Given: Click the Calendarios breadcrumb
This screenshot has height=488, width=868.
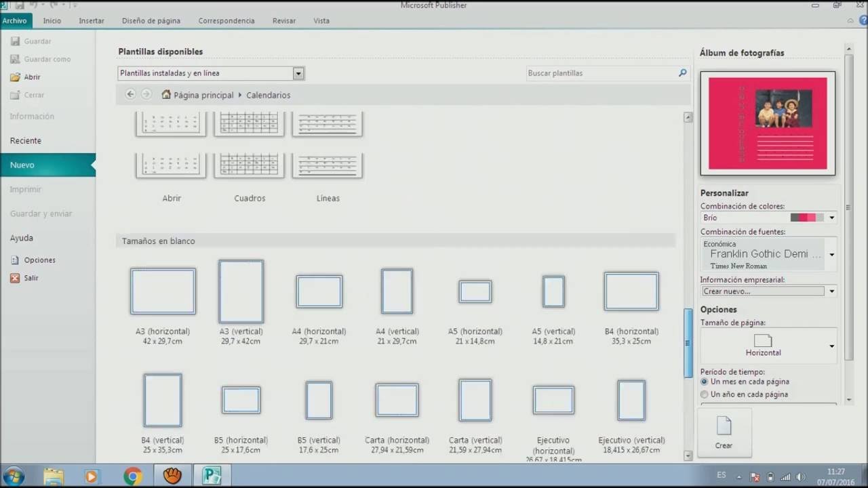Looking at the screenshot, I should tap(269, 96).
